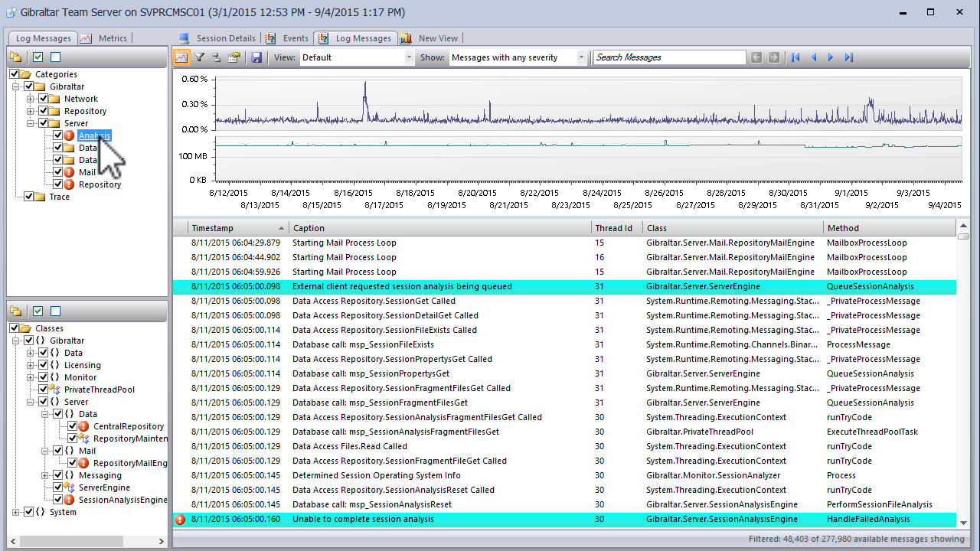Click the folders icon in Classes panel toolbar

(x=15, y=311)
